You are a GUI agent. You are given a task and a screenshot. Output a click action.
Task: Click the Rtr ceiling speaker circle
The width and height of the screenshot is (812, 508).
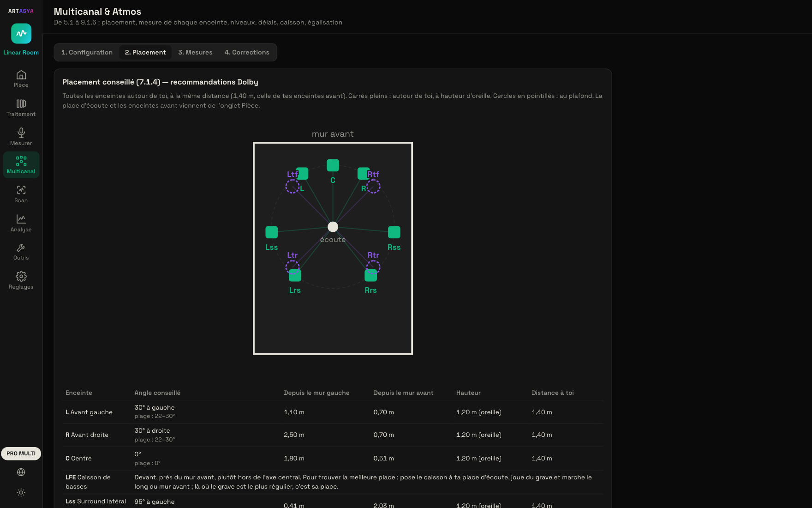coord(373,267)
